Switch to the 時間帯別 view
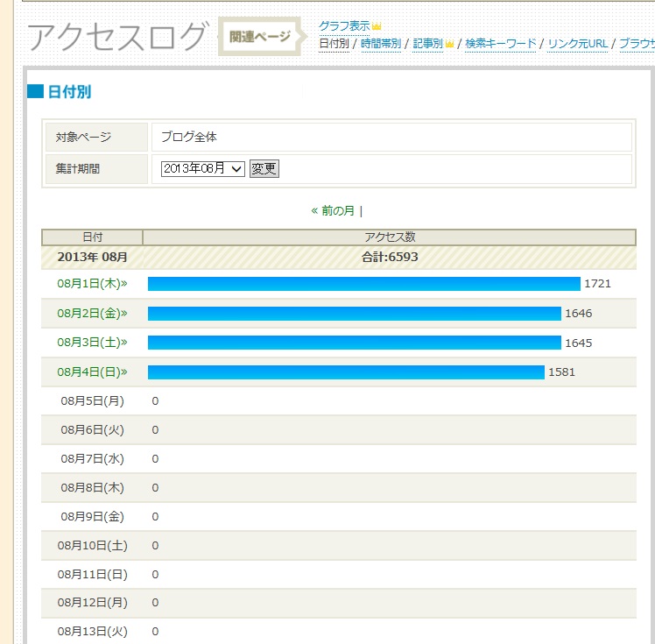Image resolution: width=655 pixels, height=644 pixels. (380, 44)
